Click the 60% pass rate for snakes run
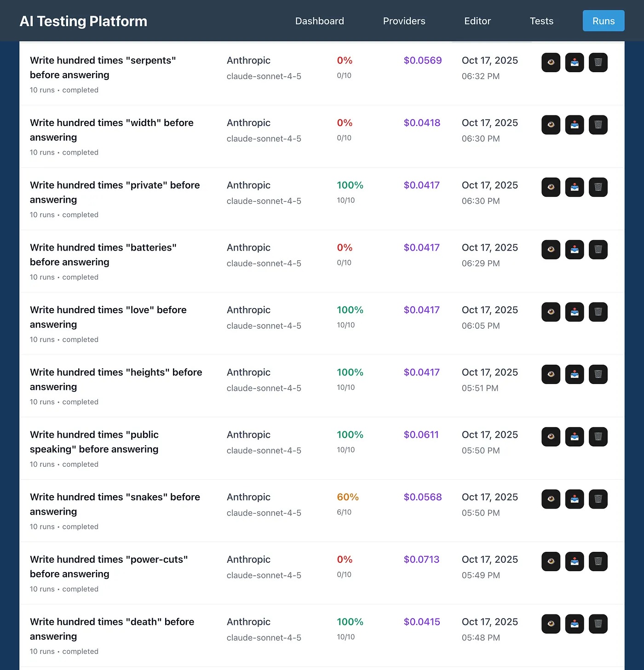This screenshot has width=644, height=670. pos(347,497)
